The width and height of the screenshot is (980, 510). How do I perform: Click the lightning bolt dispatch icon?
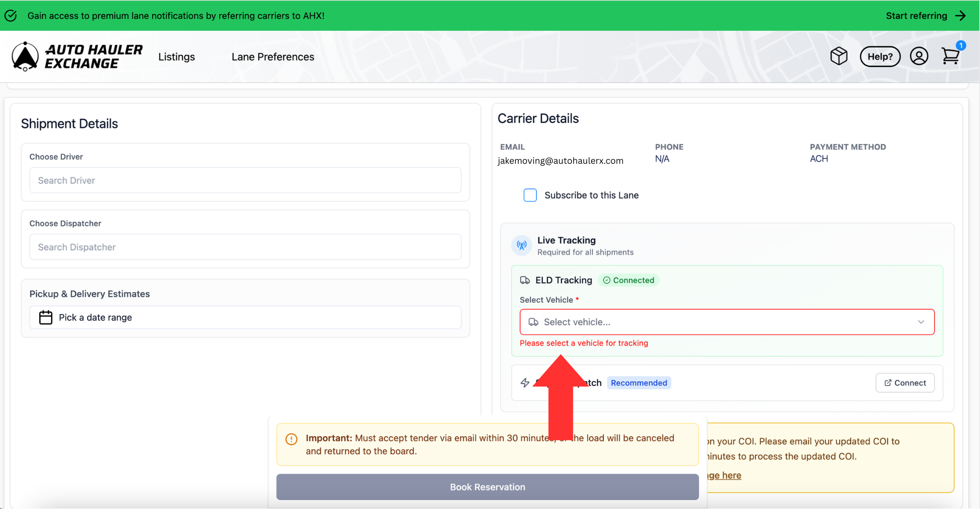tap(525, 383)
